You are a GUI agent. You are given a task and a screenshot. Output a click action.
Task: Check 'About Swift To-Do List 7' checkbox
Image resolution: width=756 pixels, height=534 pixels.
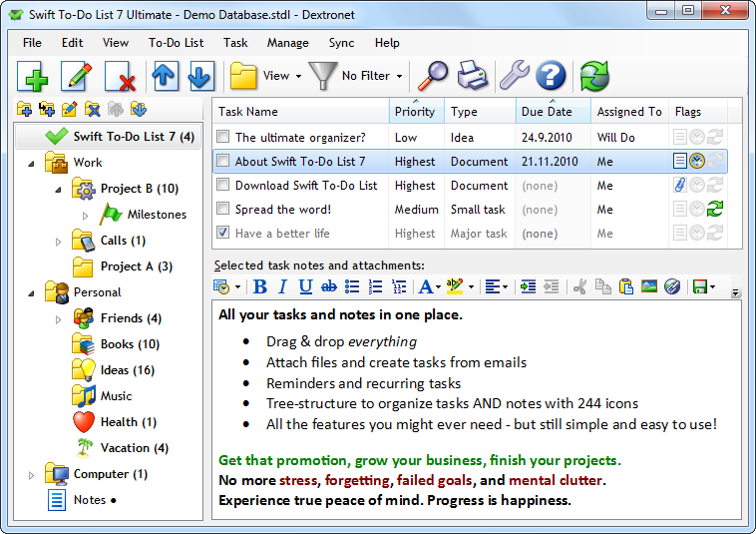tap(222, 161)
